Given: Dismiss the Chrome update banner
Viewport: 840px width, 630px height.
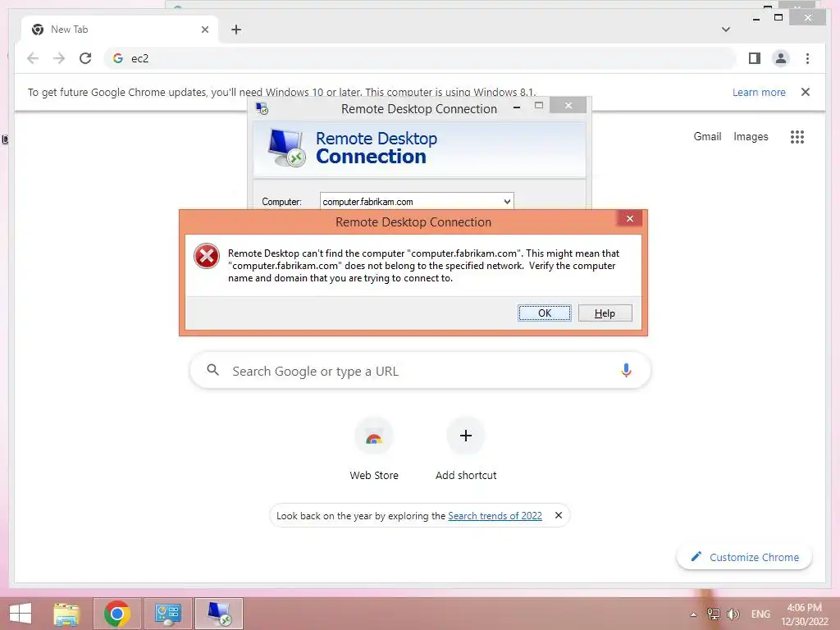Looking at the screenshot, I should (x=806, y=92).
